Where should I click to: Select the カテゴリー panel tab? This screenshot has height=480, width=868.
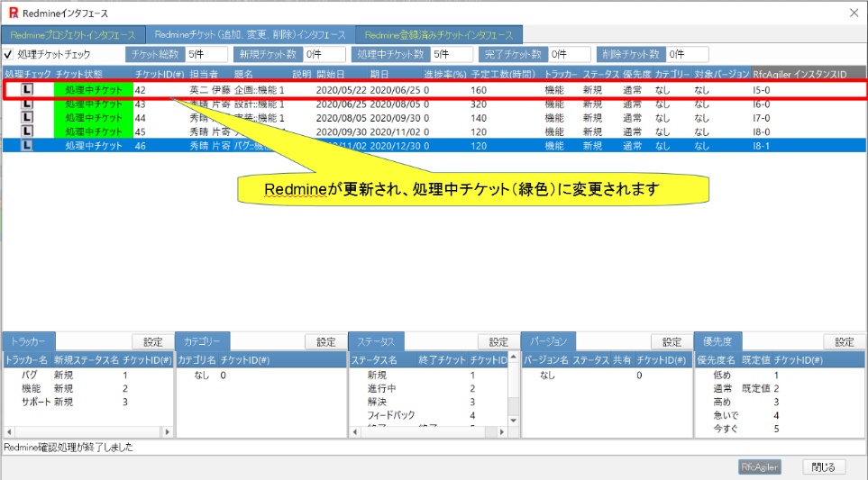(x=202, y=341)
